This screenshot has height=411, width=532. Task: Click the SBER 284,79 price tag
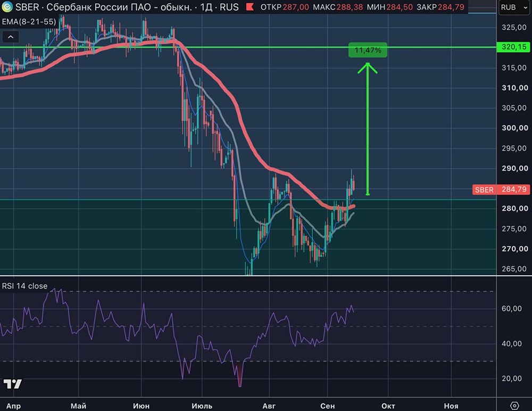(501, 189)
